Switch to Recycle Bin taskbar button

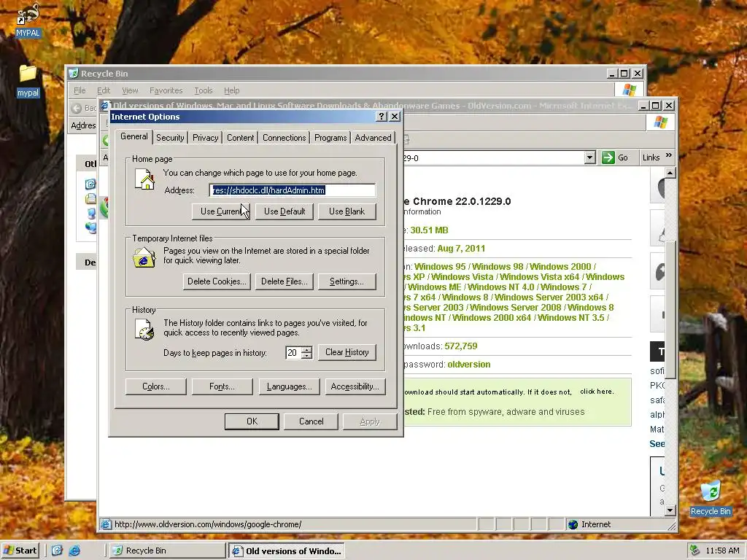point(167,551)
